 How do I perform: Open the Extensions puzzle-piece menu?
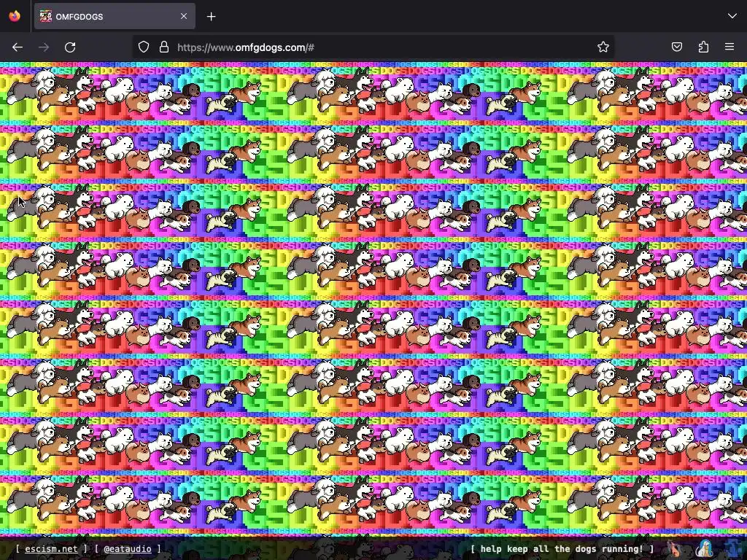[703, 47]
